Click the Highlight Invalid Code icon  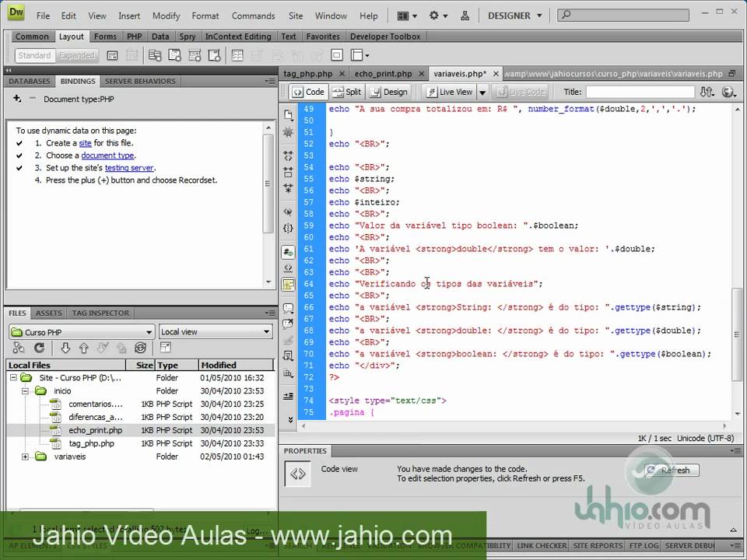pos(288,268)
